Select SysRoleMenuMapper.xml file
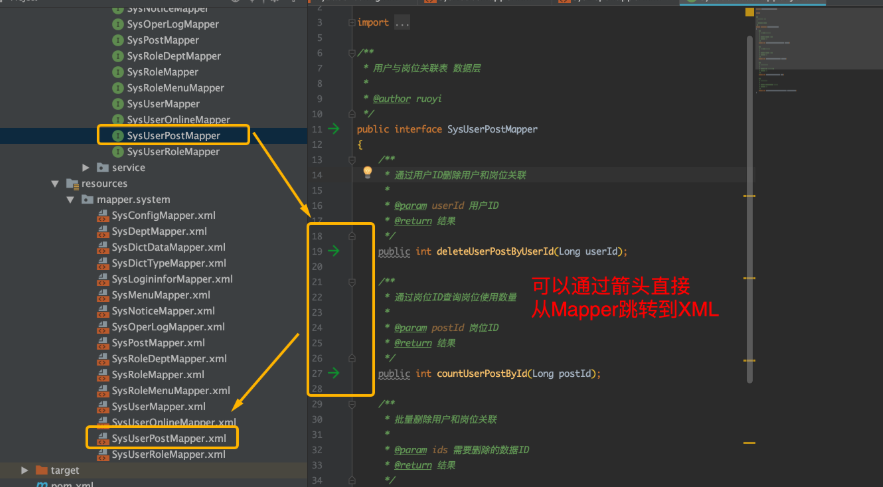 coord(171,391)
